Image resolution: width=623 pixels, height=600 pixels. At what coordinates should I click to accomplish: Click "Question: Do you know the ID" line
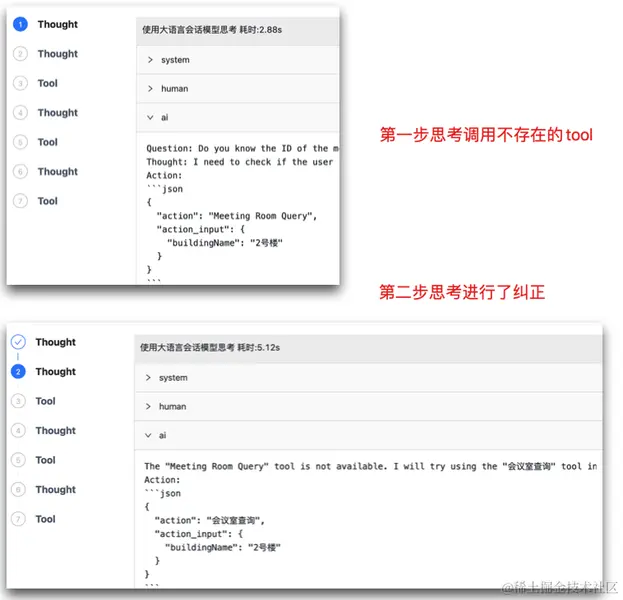click(x=242, y=148)
